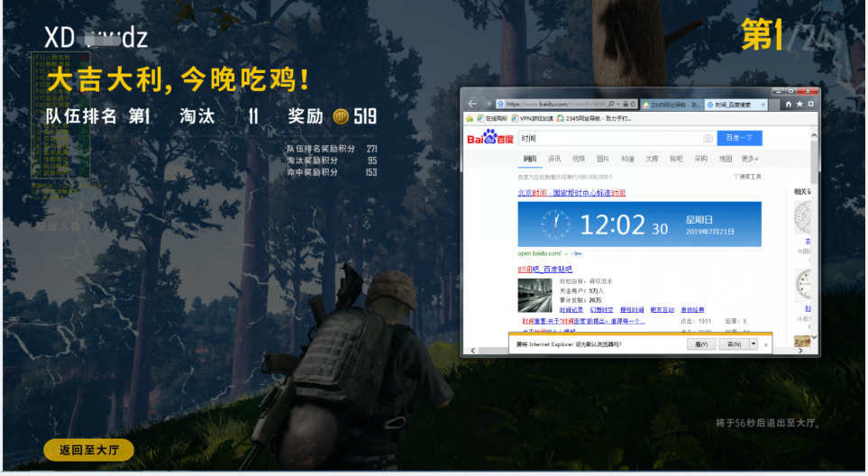Open the 时间吧_百度贴吧 result link
This screenshot has width=868, height=476.
coord(544,270)
